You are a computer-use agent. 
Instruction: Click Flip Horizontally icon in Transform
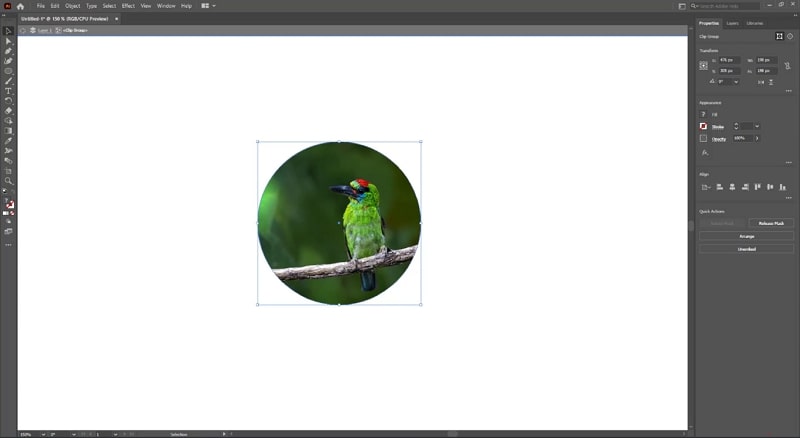(761, 82)
